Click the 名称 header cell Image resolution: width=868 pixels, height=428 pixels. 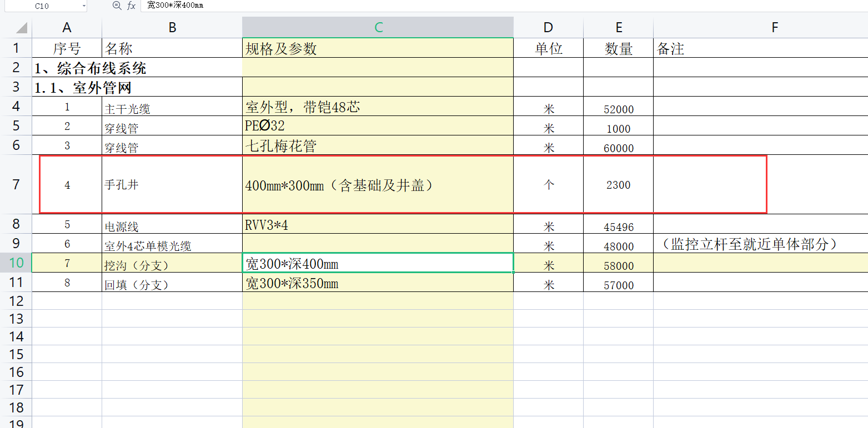(172, 48)
